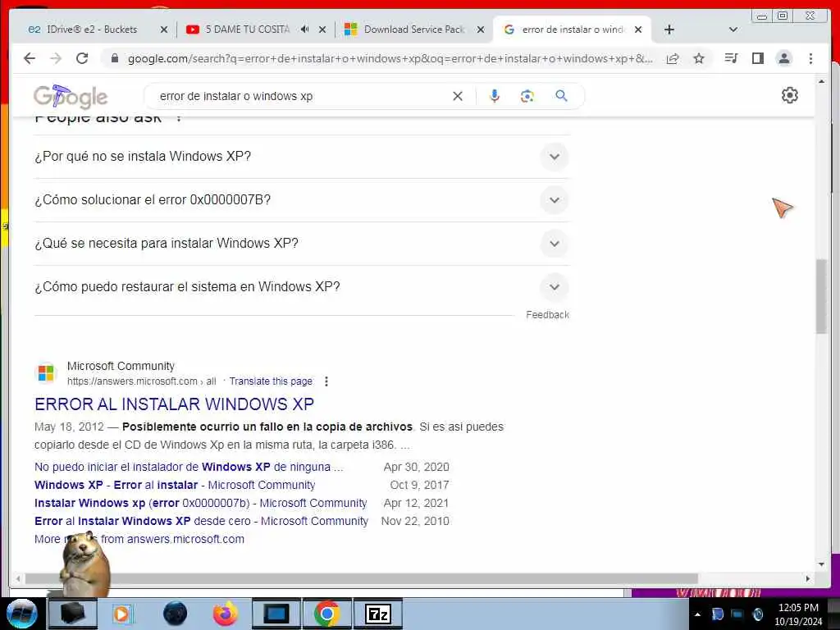This screenshot has width=840, height=630.
Task: Launch Firefox from the taskbar
Action: coord(226,614)
